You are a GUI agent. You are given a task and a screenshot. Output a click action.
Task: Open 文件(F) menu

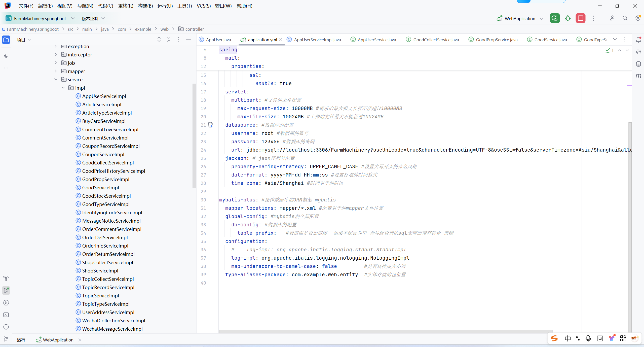[x=26, y=6]
